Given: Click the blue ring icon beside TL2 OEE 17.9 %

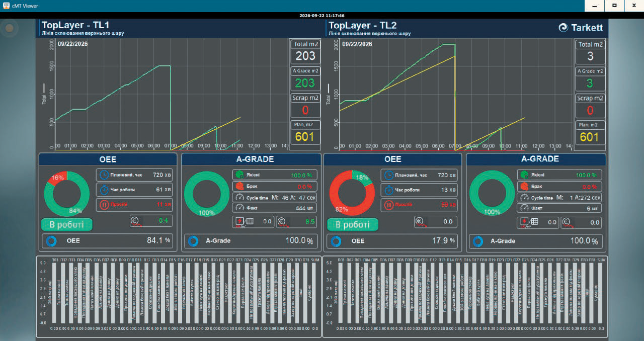Looking at the screenshot, I should (336, 241).
